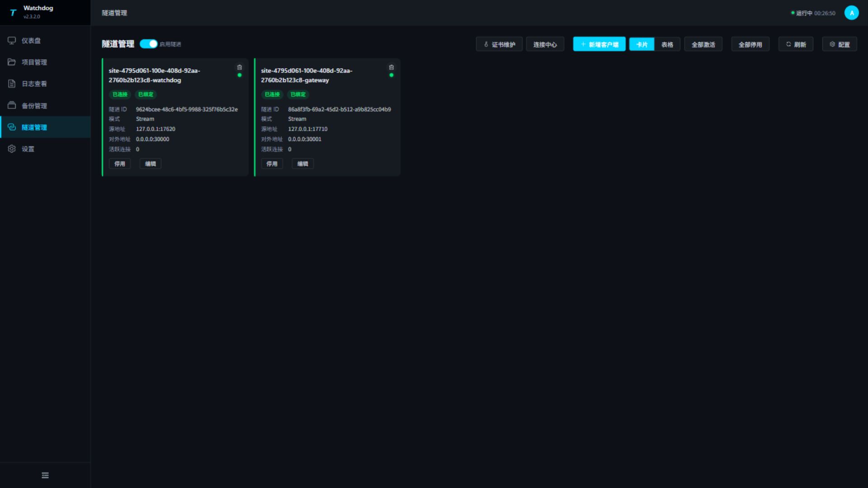
Task: Open 连接中心
Action: pos(545,44)
